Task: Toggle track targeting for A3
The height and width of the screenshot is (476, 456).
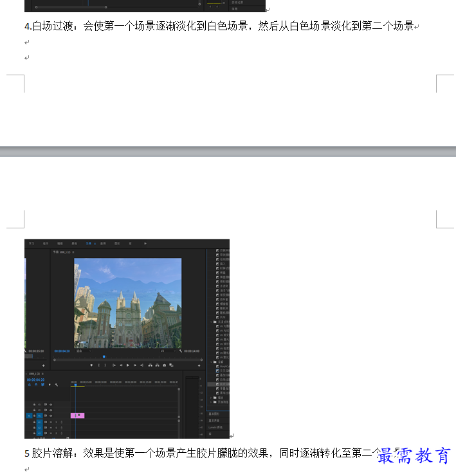Action: click(39, 433)
